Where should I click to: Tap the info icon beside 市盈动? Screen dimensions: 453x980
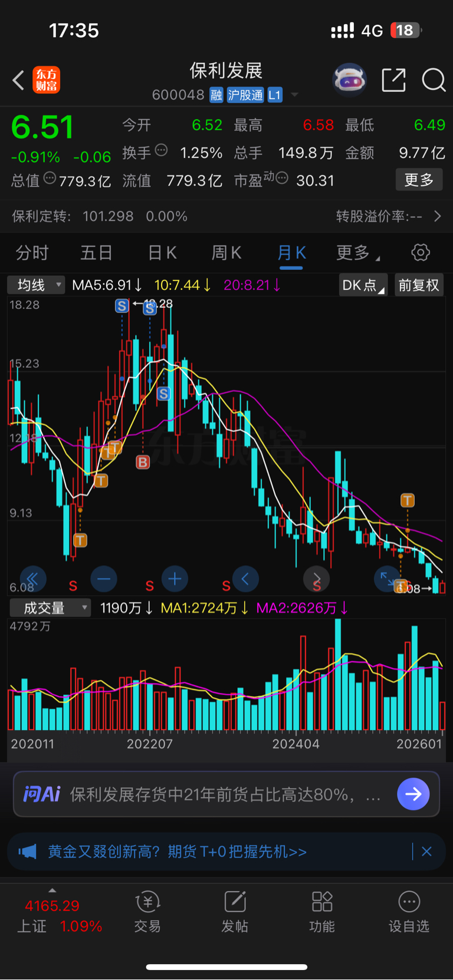282,177
